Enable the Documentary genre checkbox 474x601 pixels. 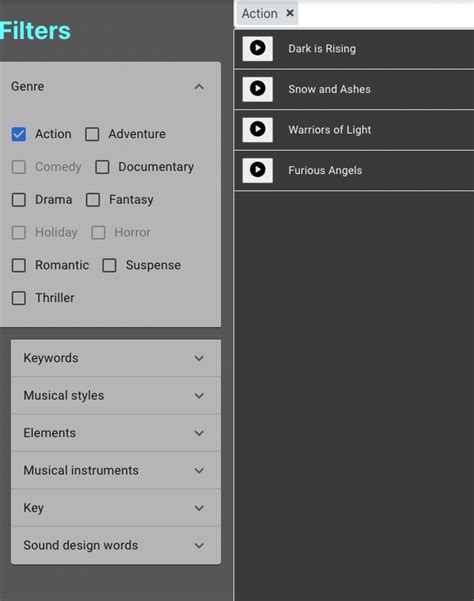point(102,167)
